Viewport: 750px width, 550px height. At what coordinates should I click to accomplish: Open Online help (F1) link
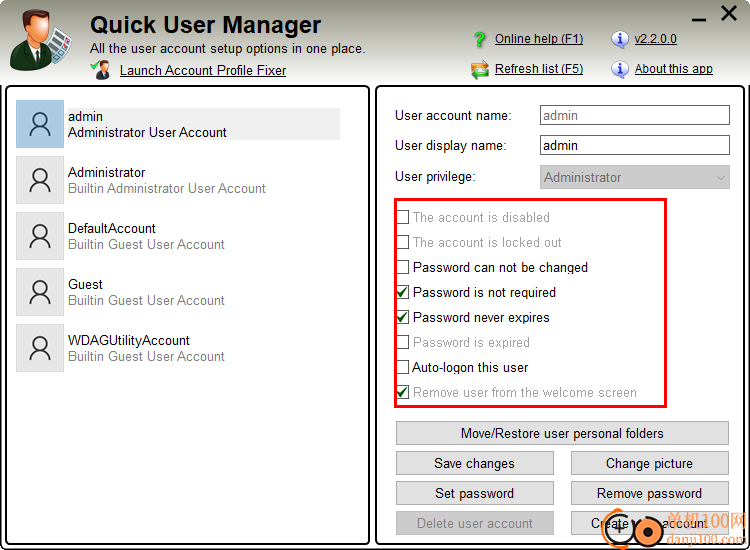pos(539,39)
